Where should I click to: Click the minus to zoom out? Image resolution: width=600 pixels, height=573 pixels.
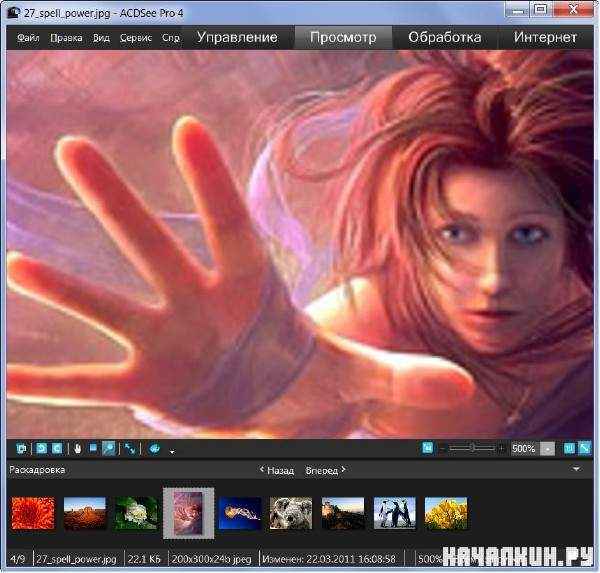pos(443,448)
